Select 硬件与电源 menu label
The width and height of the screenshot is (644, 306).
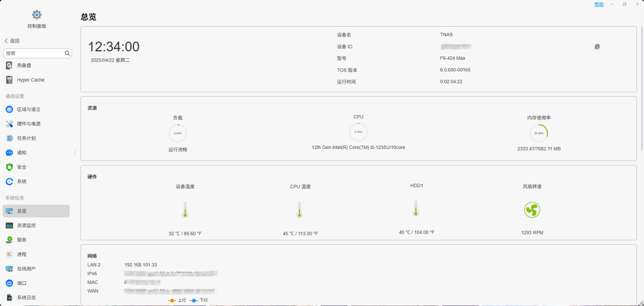[29, 124]
